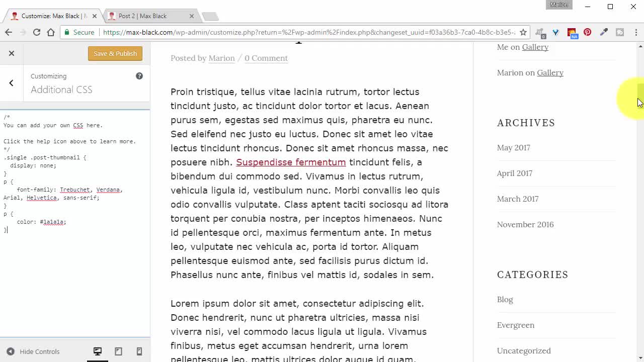Open the Uncategorized category

coord(524,351)
